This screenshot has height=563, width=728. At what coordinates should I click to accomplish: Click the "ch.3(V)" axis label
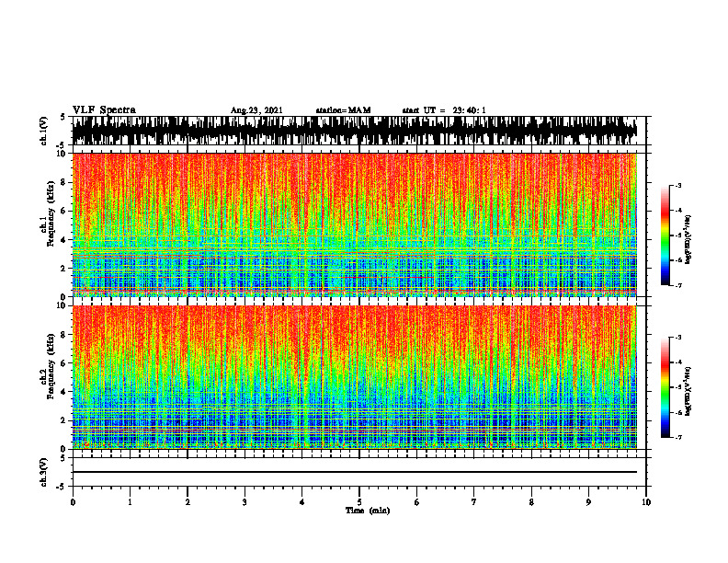click(43, 473)
